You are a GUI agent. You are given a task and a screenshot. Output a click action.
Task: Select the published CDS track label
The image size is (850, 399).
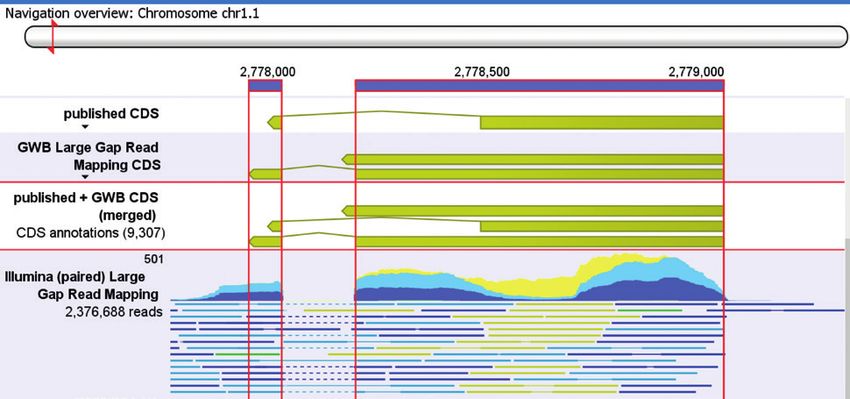111,114
